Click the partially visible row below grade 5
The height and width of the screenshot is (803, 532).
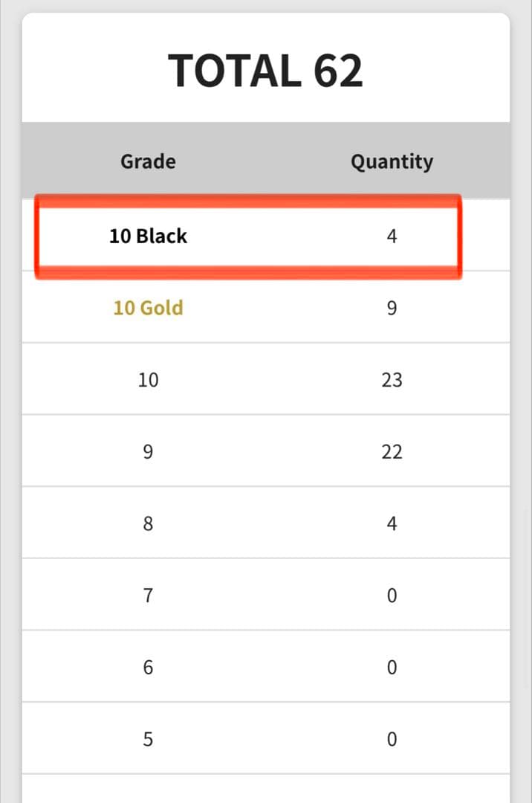pyautogui.click(x=265, y=789)
